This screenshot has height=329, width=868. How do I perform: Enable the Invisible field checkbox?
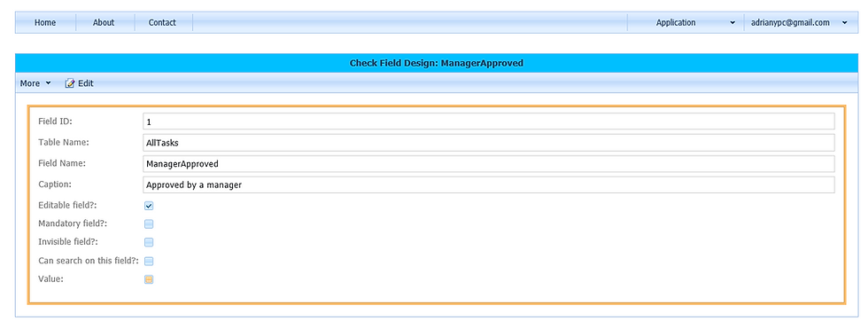click(149, 243)
